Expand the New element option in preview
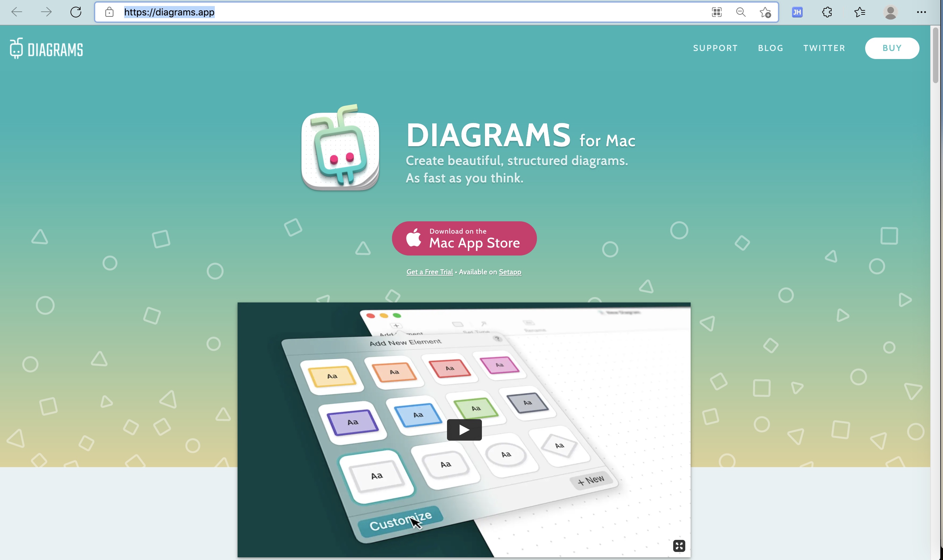The width and height of the screenshot is (943, 560). click(590, 481)
